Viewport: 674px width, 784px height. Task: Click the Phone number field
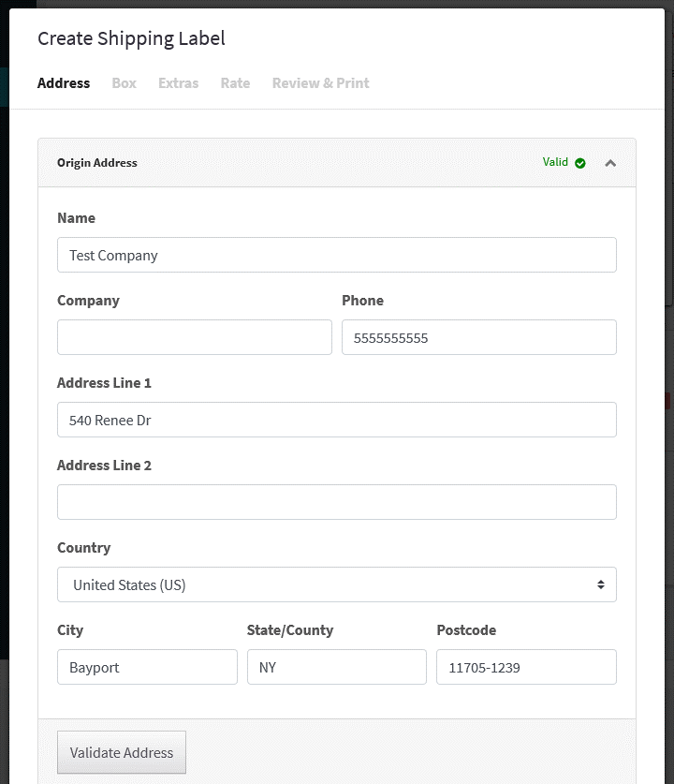point(479,337)
